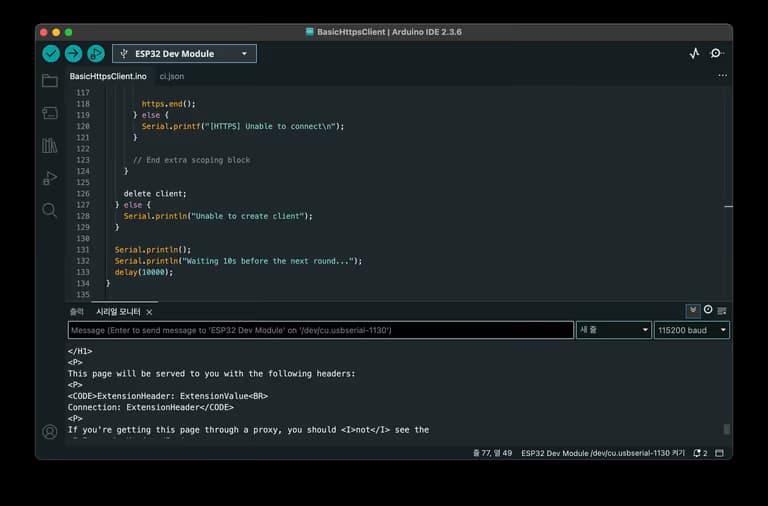Open the Boards Manager sidebar
Viewport: 768px width, 506px height.
coord(49,113)
